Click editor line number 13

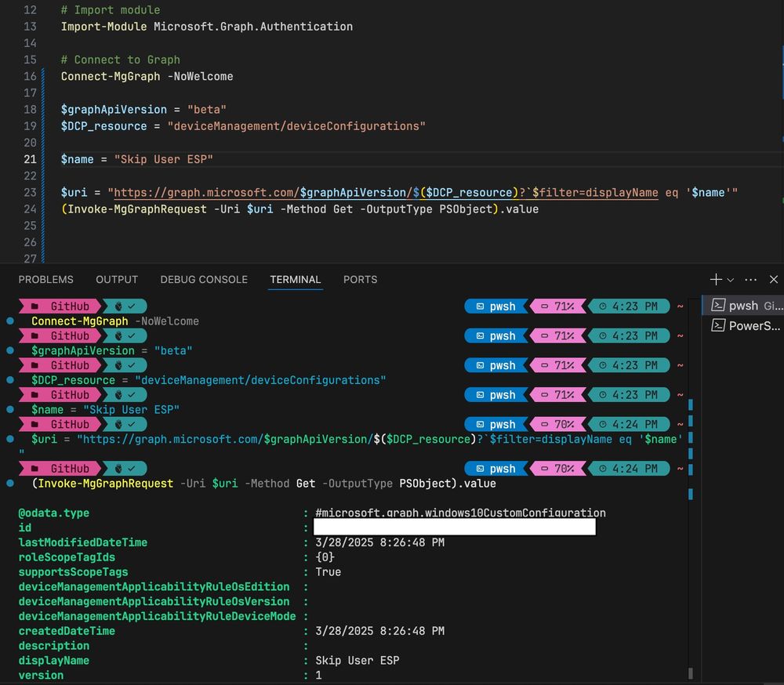click(x=30, y=27)
